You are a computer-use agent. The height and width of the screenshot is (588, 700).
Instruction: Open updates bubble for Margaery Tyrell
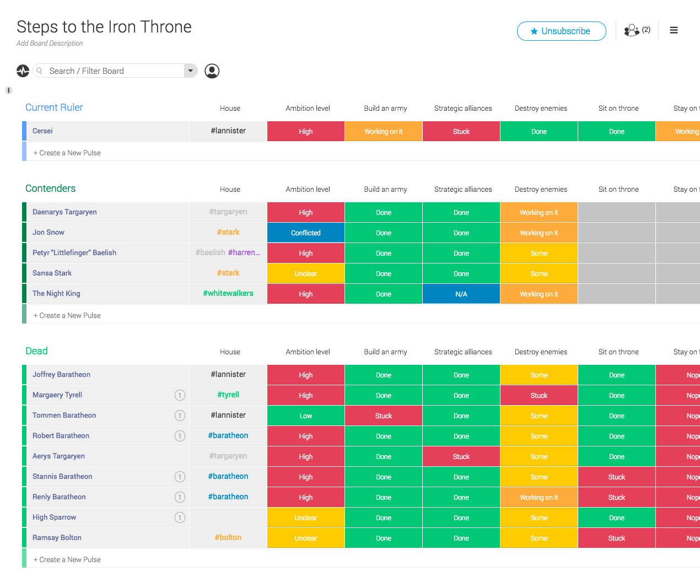click(x=180, y=395)
